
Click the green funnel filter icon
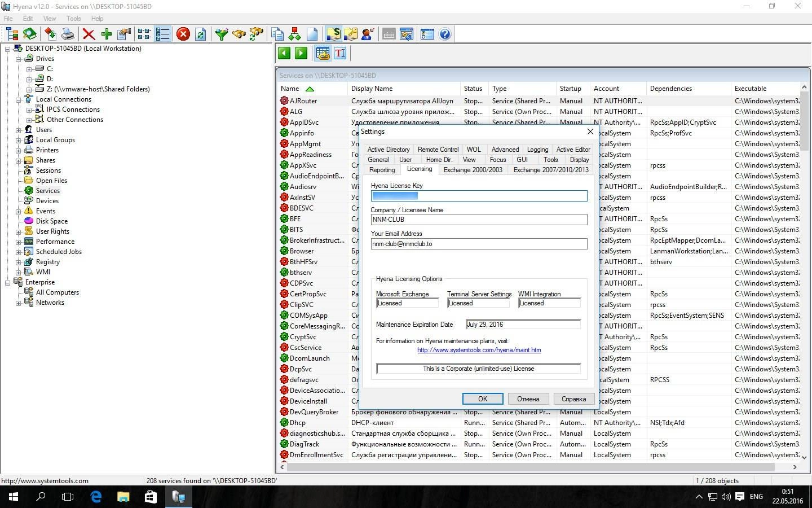(x=222, y=34)
